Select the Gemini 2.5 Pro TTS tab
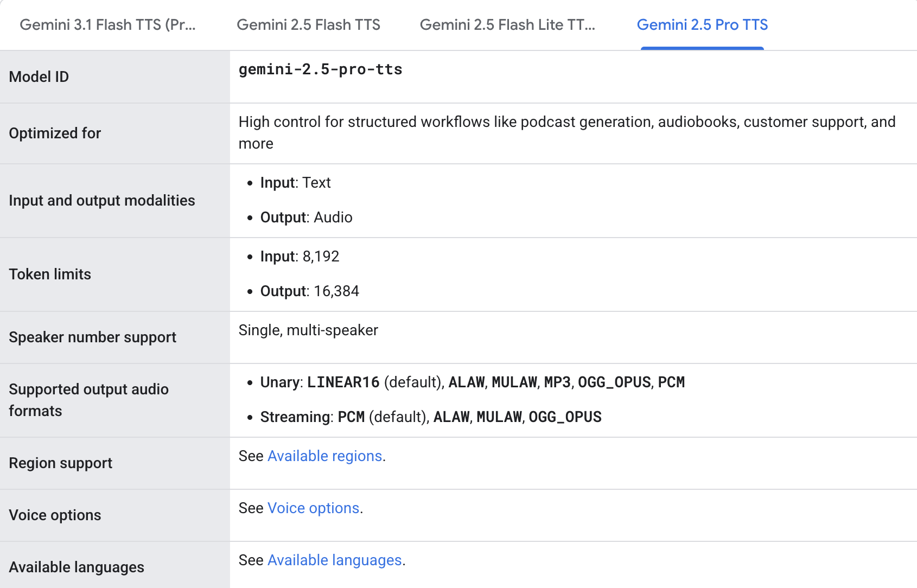917x588 pixels. point(702,25)
